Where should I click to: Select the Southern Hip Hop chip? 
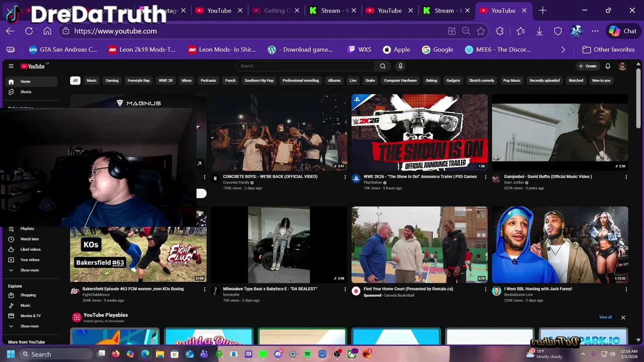tap(259, 80)
